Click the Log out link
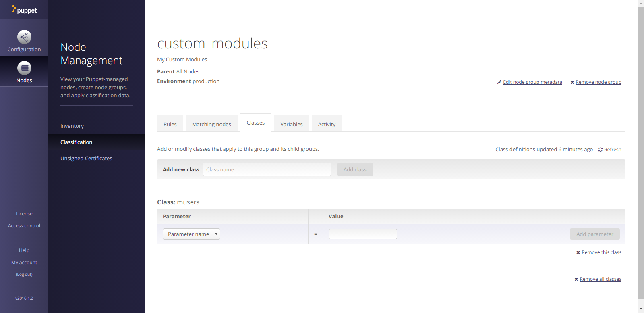644x313 pixels. coord(24,275)
